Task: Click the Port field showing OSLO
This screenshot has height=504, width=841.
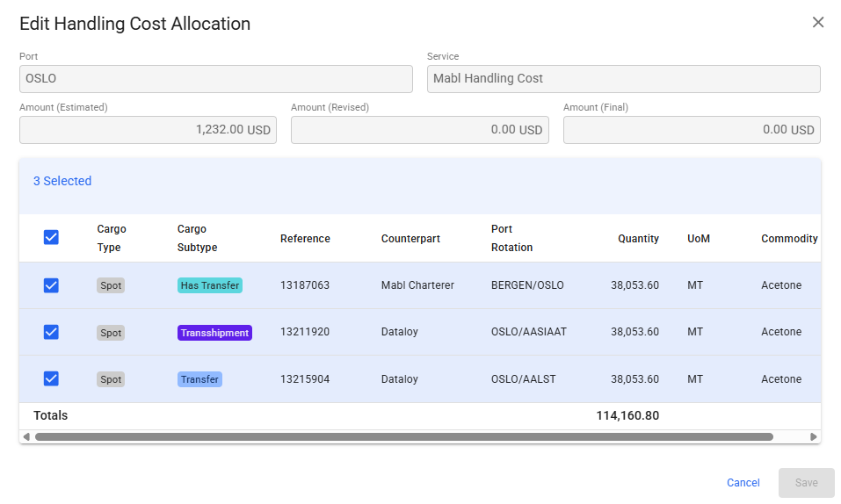Action: (215, 79)
